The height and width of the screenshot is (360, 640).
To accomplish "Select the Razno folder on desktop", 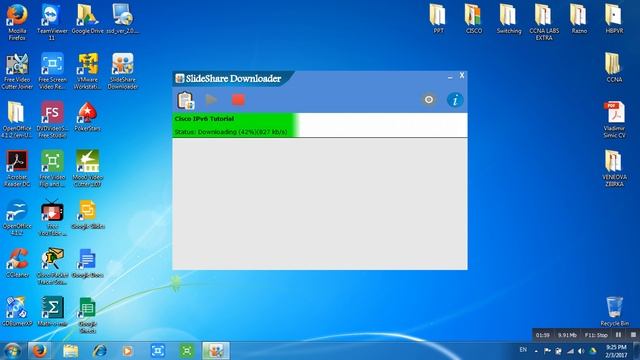I will (x=579, y=19).
